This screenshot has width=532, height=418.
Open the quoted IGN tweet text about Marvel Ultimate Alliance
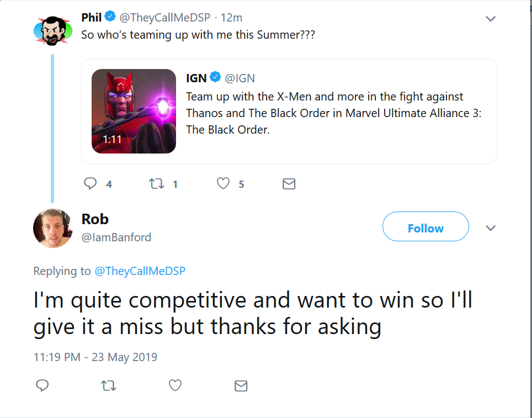(x=333, y=113)
